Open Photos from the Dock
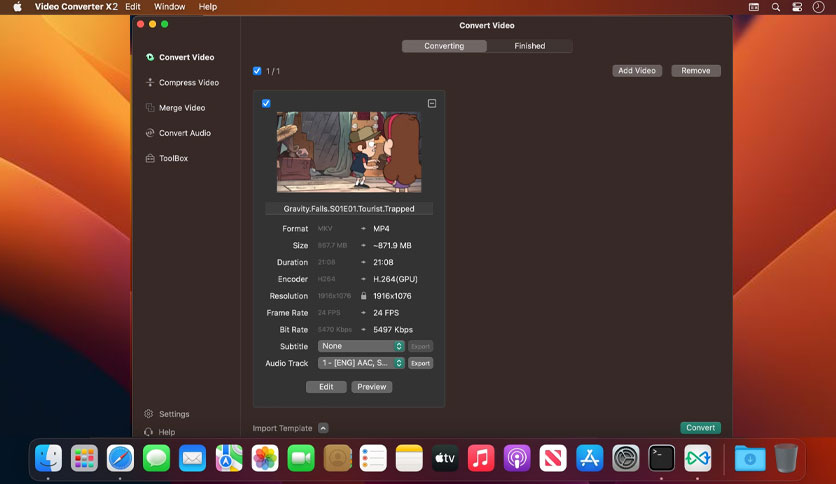836x484 pixels. click(265, 458)
